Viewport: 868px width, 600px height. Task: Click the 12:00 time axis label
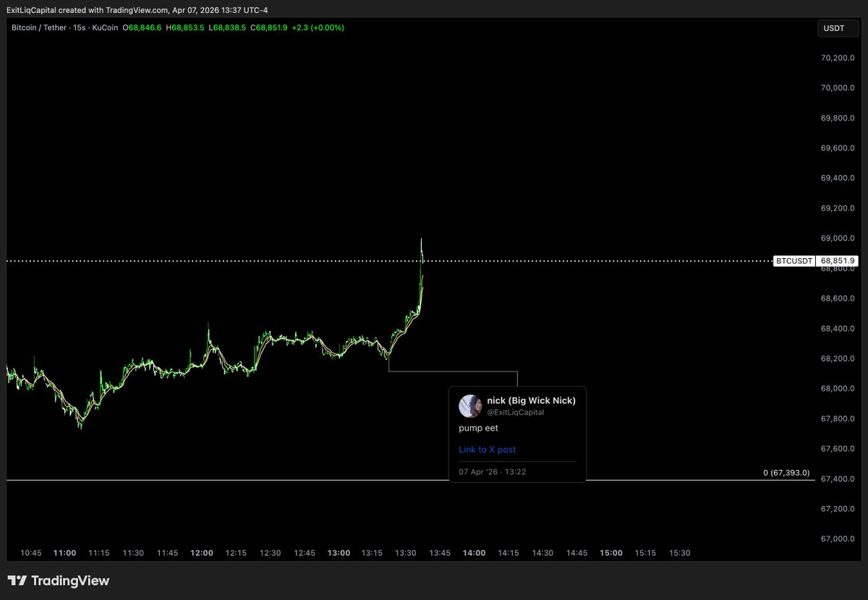tap(202, 553)
